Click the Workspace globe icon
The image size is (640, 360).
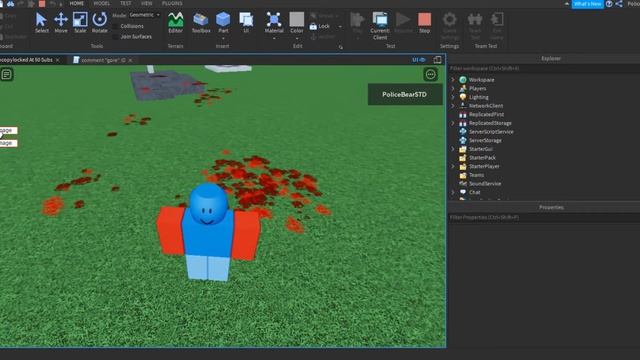(x=462, y=80)
